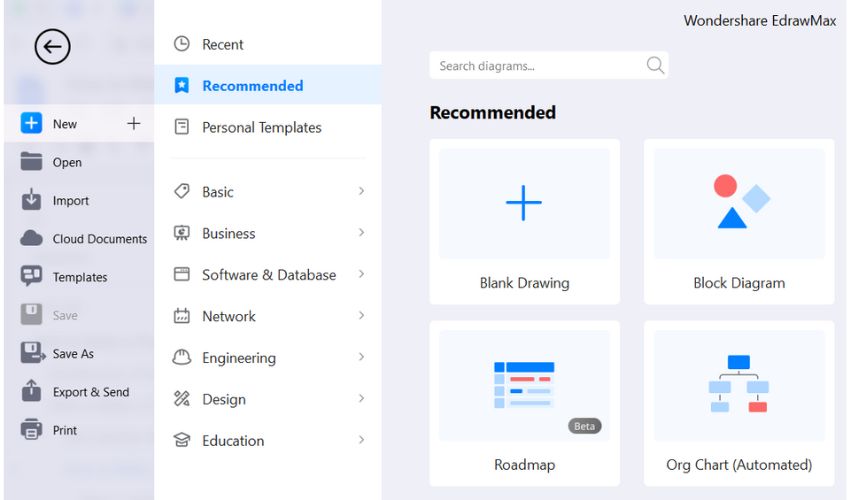This screenshot has width=850, height=500.
Task: Type in the Search diagrams field
Action: 535,66
